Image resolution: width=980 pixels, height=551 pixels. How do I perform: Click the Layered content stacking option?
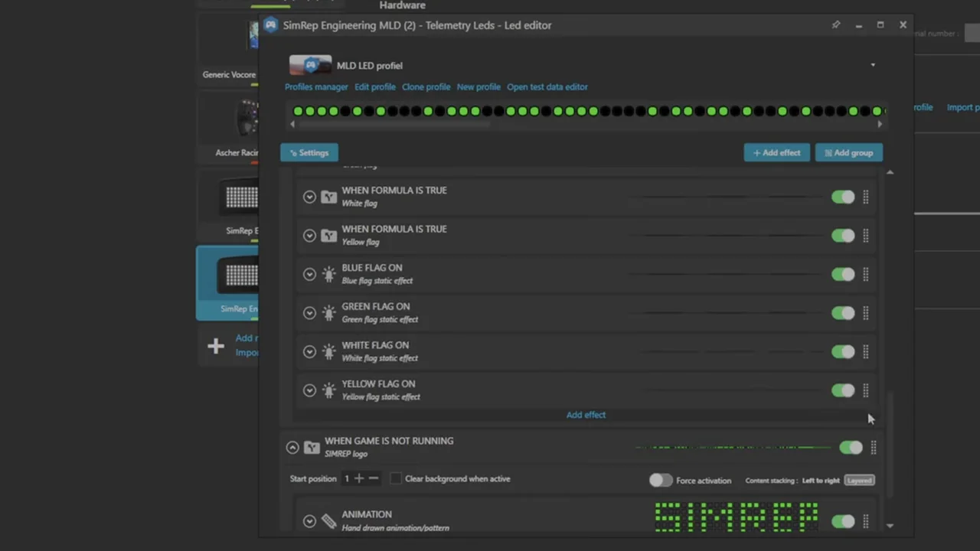(x=859, y=480)
